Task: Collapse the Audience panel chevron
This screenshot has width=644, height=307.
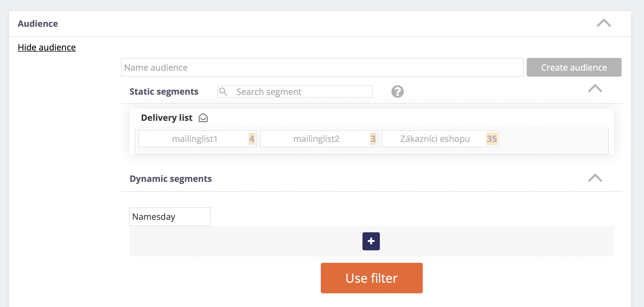Action: [x=604, y=23]
